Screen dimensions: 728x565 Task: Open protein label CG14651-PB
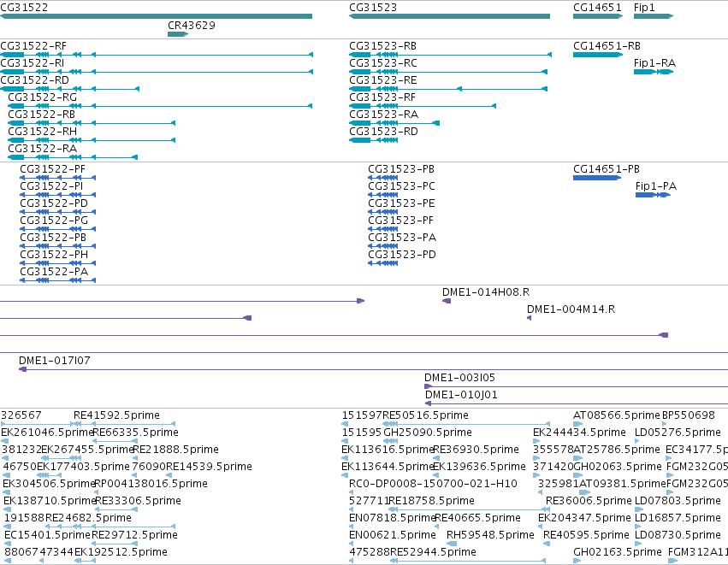607,169
